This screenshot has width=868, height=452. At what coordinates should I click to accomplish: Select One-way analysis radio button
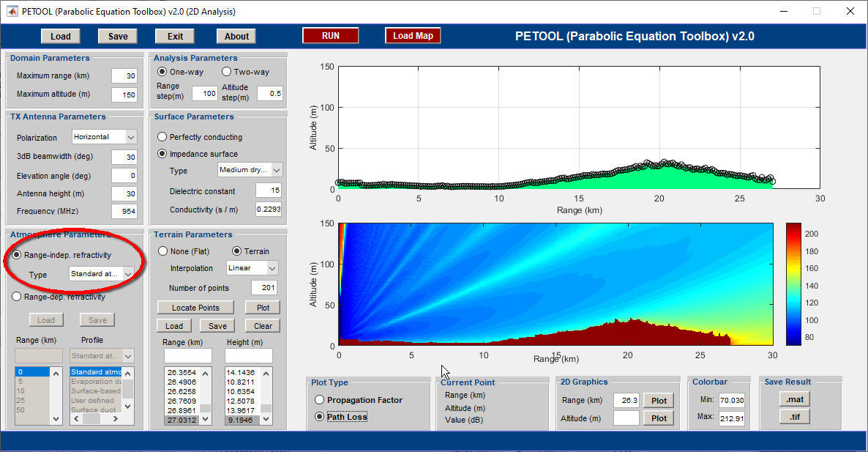click(x=162, y=72)
